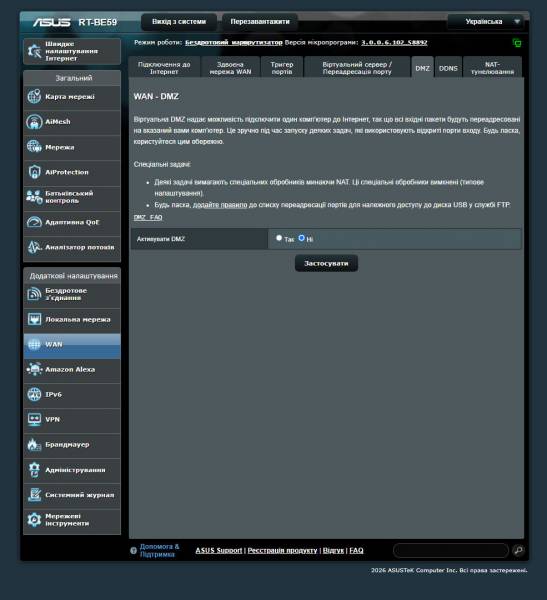Click the Системний журнал log icon
547x600 pixels.
[x=34, y=495]
